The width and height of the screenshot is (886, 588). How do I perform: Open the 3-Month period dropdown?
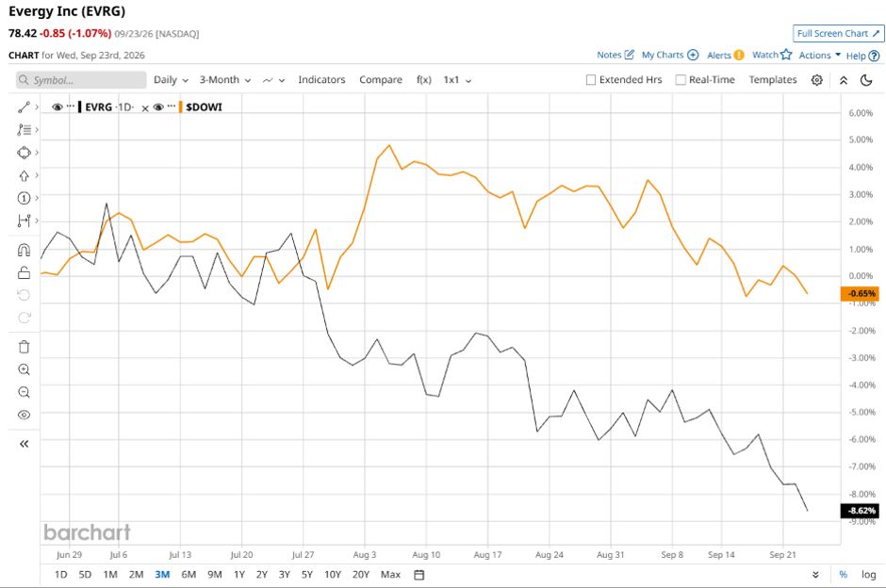[225, 80]
